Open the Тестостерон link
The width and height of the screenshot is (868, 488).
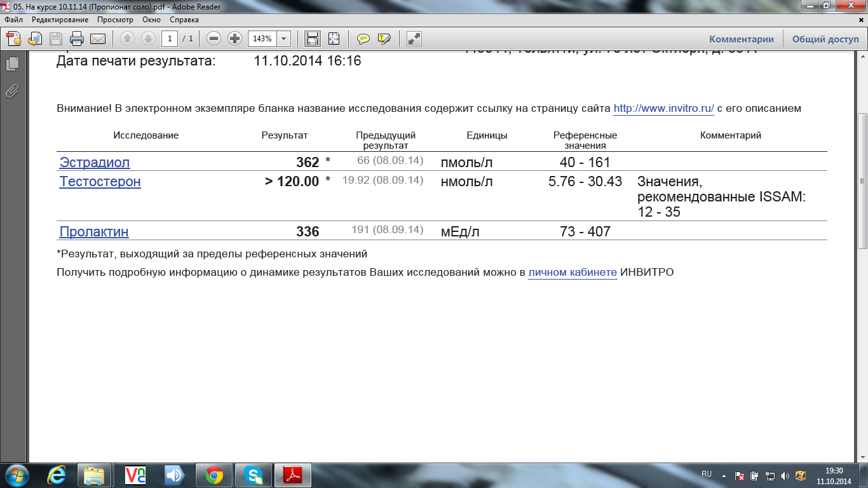(x=100, y=182)
